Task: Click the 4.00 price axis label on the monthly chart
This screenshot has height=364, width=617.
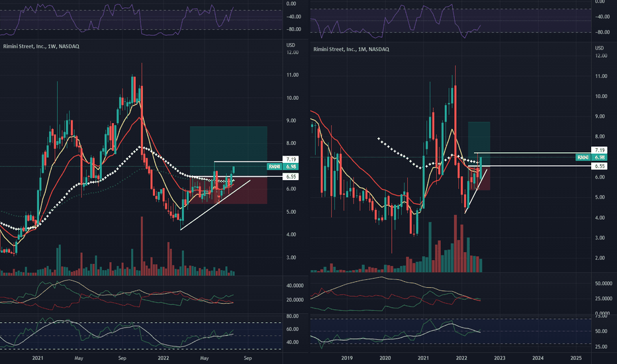Action: click(601, 218)
